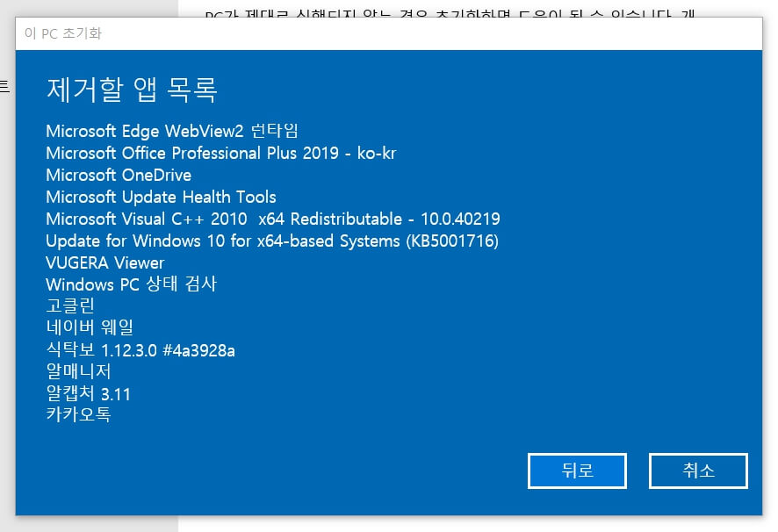Click the 고클린 app entry
Image resolution: width=778 pixels, height=532 pixels.
67,306
